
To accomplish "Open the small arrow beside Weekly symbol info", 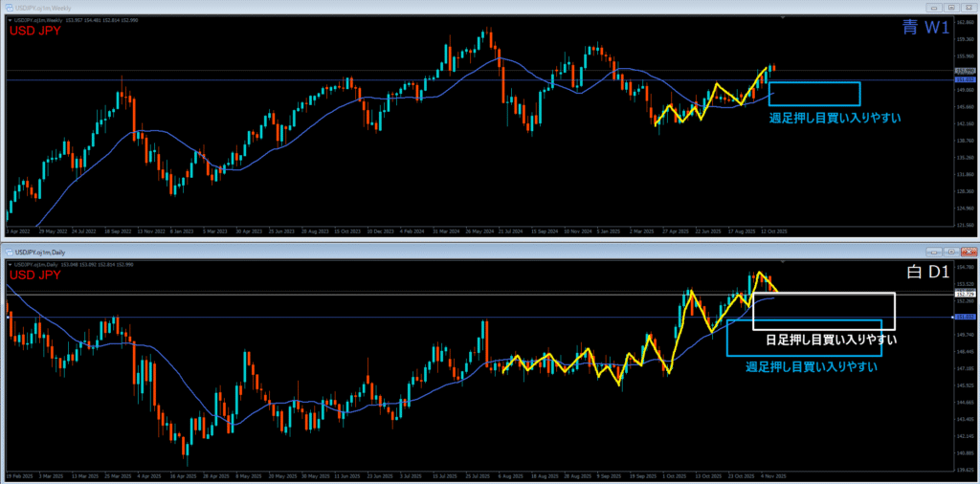I will pos(9,18).
